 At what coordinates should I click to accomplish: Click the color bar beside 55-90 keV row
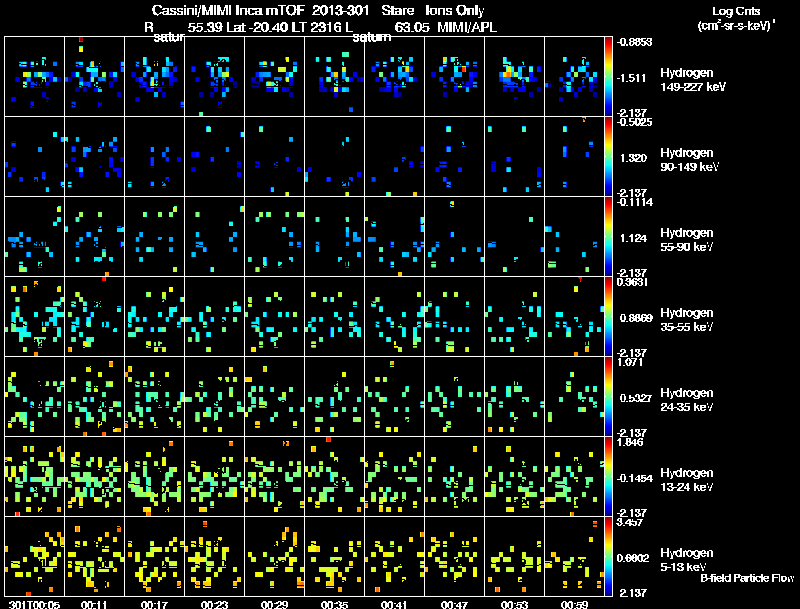tap(608, 237)
